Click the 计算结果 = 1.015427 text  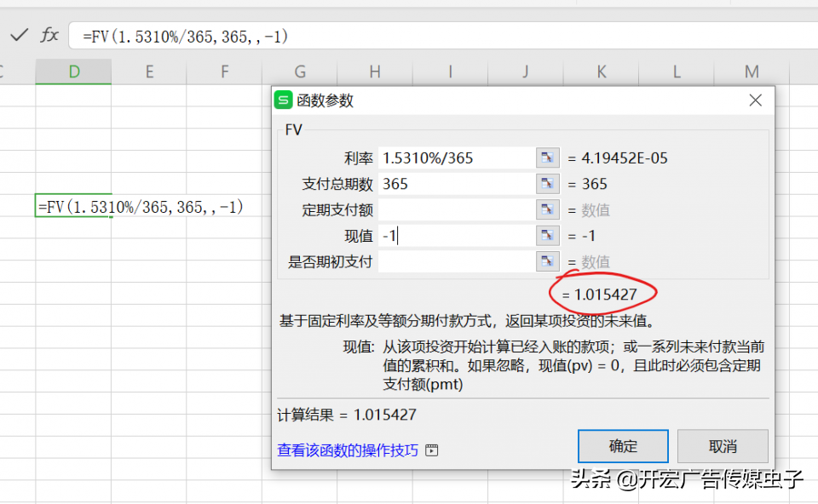point(347,415)
